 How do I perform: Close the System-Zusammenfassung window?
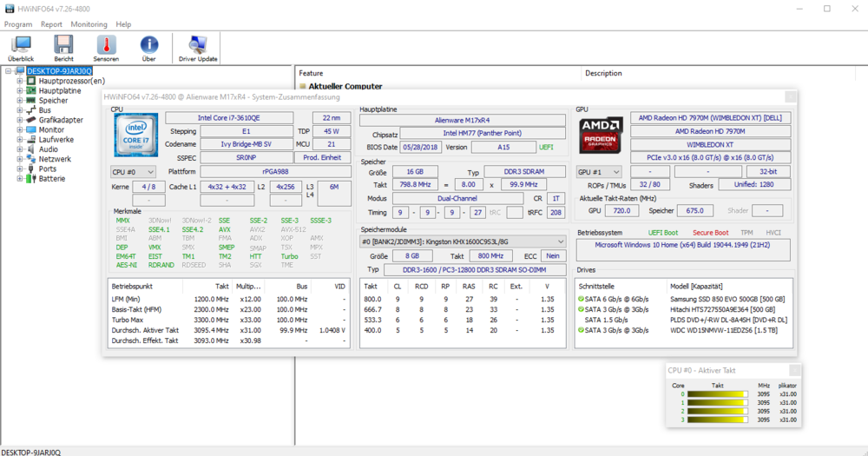pyautogui.click(x=790, y=97)
